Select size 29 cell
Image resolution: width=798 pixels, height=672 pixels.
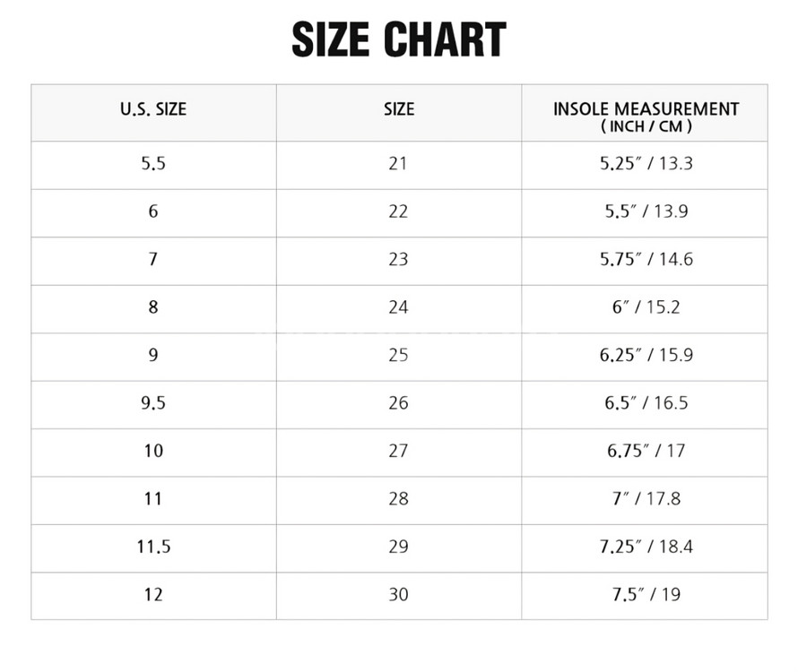[398, 547]
